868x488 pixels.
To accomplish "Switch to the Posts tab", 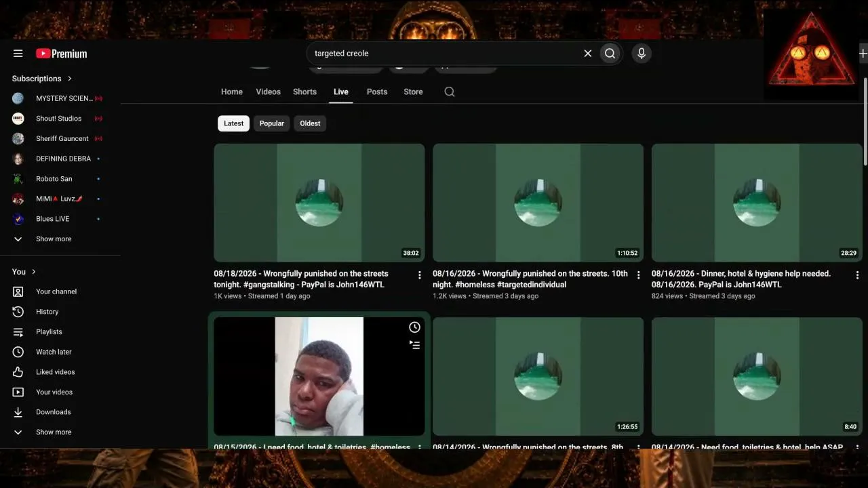I will [x=377, y=92].
